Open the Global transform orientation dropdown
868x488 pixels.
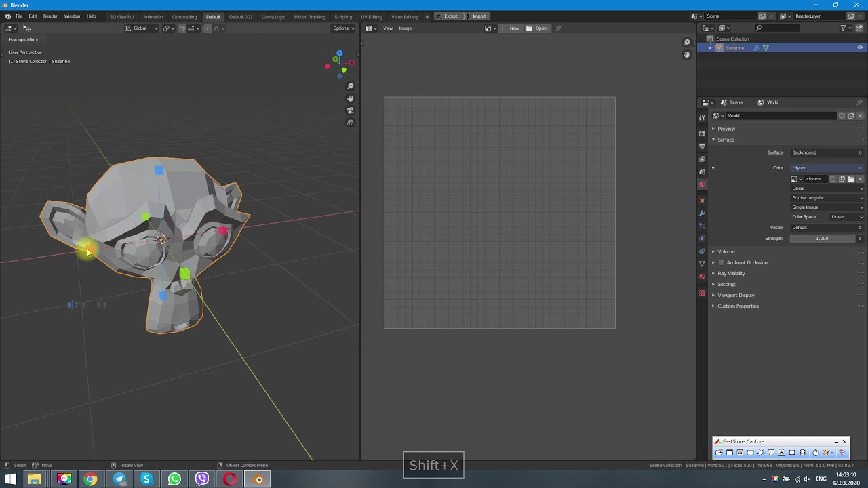(x=142, y=28)
